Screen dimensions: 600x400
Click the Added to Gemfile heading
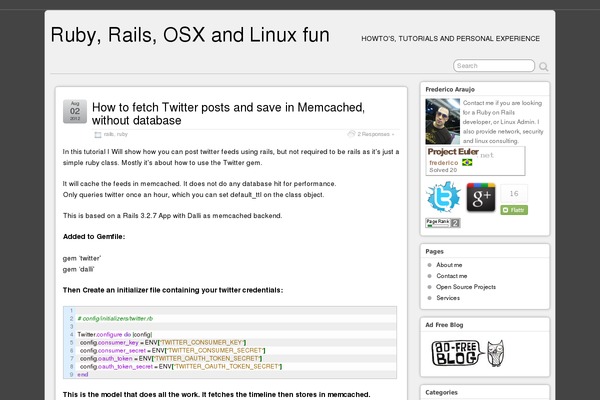[x=94, y=237]
